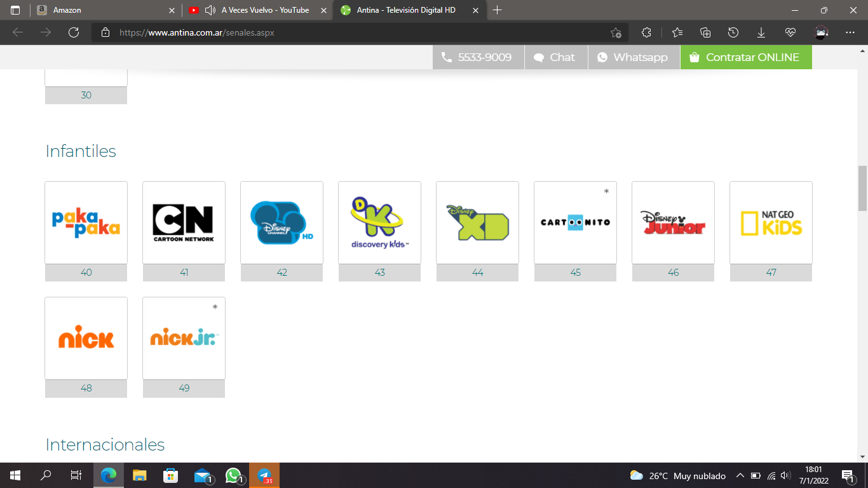Image resolution: width=868 pixels, height=488 pixels.
Task: Open the browser Extensions icon
Action: (x=647, y=32)
